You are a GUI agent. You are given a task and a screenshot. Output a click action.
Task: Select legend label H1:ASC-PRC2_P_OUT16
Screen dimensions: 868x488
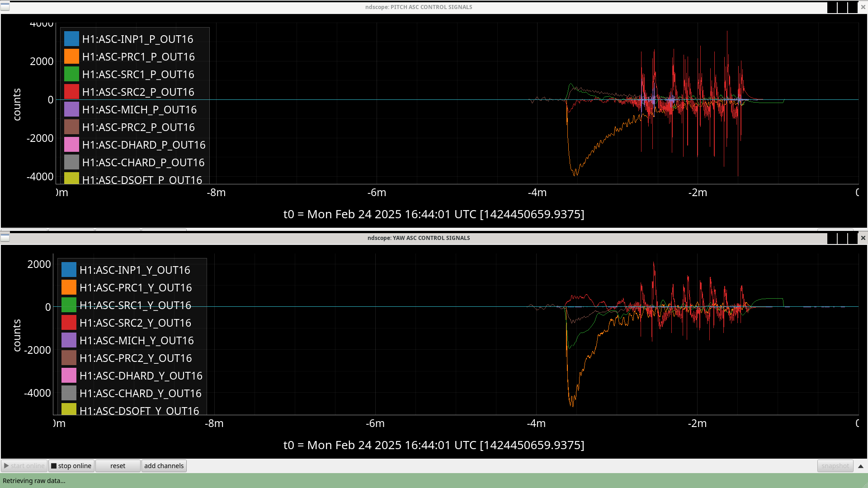[138, 127]
